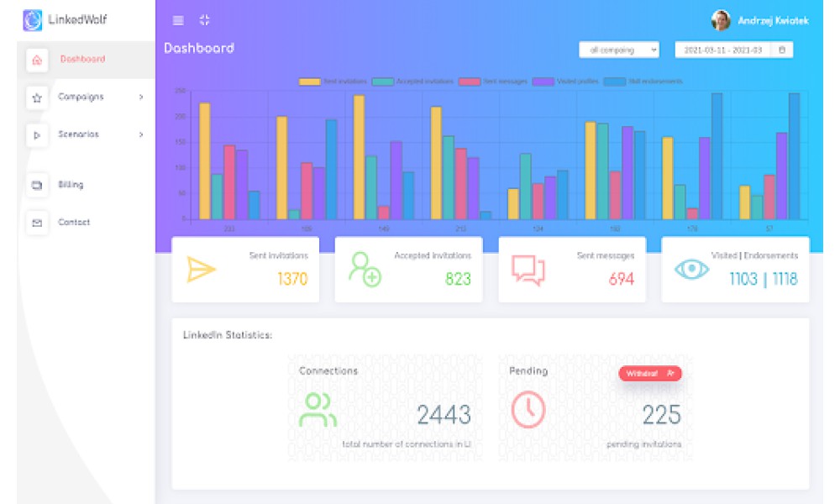Viewport: 840px width, 504px height.
Task: Click the 'pending invitations' caption
Action: (644, 444)
